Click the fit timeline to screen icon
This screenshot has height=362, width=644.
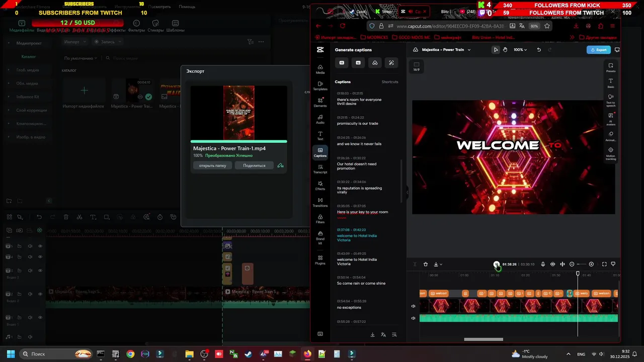(x=604, y=264)
